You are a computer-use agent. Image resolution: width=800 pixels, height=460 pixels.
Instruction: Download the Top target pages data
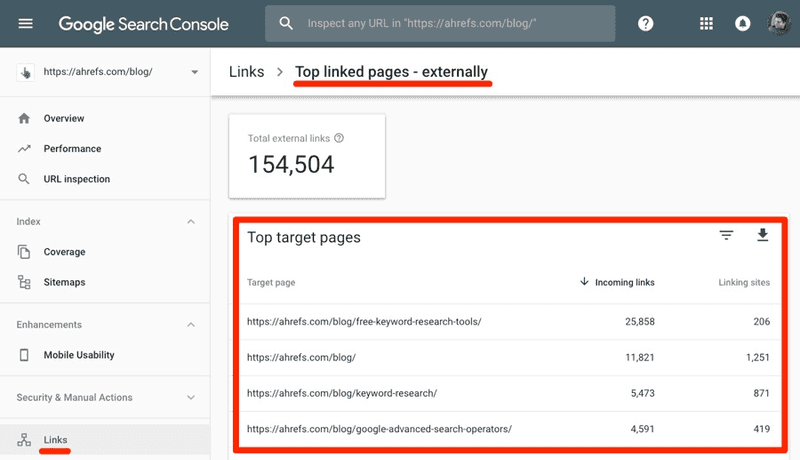(x=762, y=235)
